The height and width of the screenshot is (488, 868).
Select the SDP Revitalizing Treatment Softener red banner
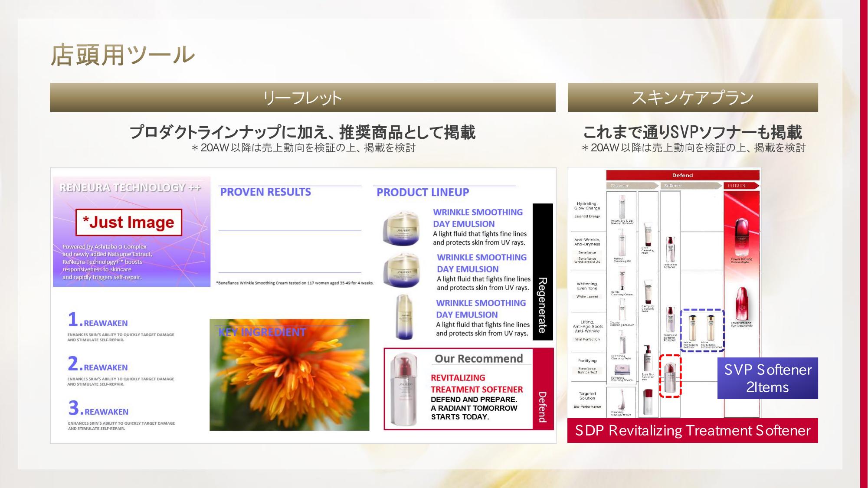(693, 430)
